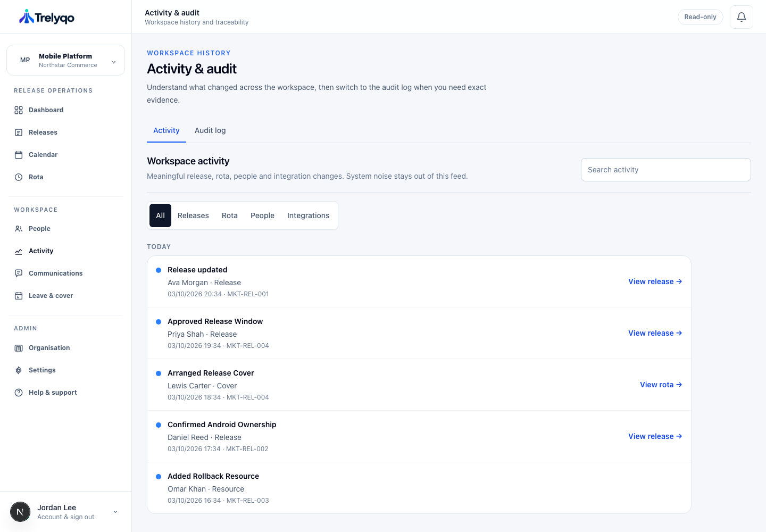Expand the Mobile Platform workspace switcher
This screenshot has width=766, height=532.
(66, 60)
